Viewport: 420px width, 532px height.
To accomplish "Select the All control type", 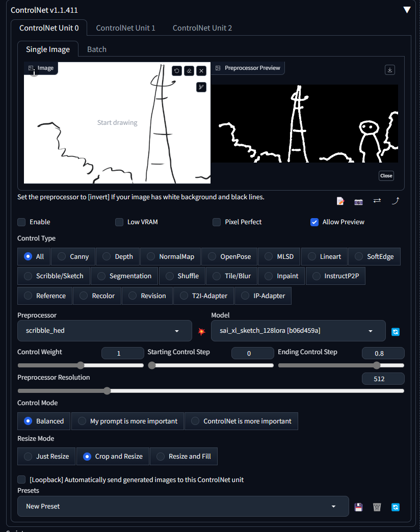I will (34, 256).
